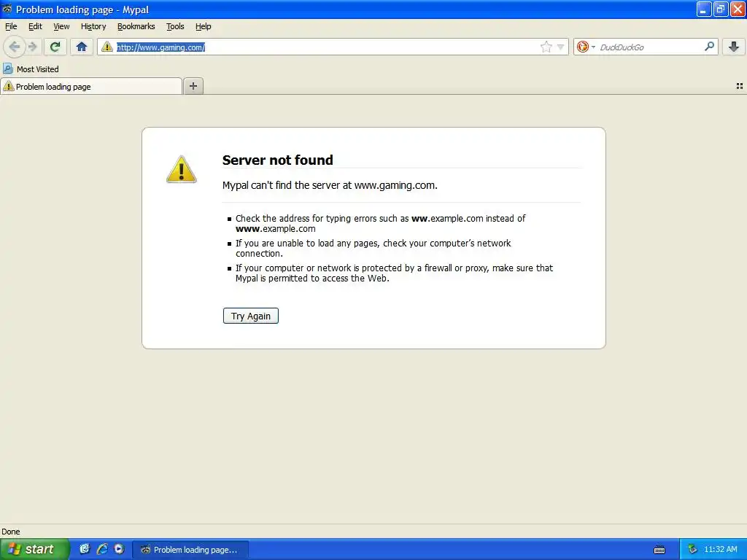Screen dimensions: 747x560
Task: Click the magnifier search go icon
Action: point(709,46)
